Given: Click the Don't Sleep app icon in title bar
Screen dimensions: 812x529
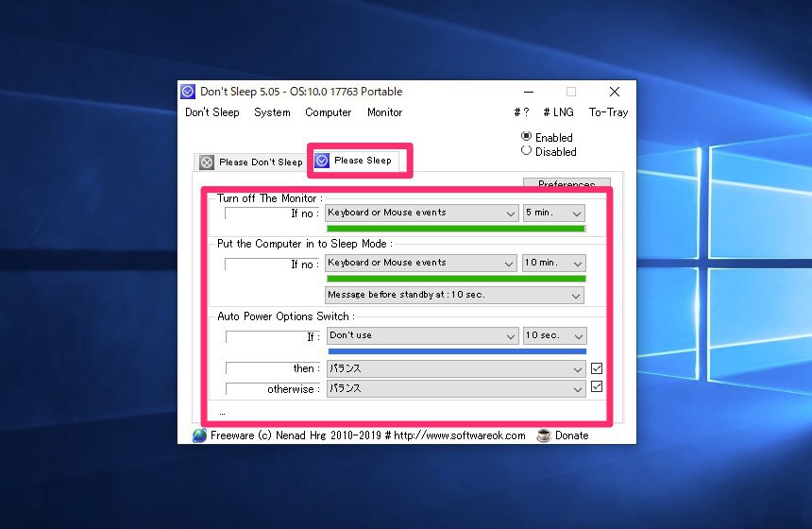Looking at the screenshot, I should pyautogui.click(x=188, y=92).
